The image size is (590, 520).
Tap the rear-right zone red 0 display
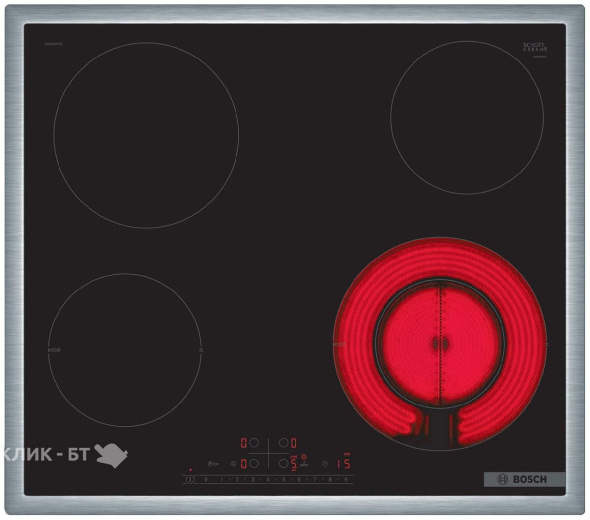click(x=293, y=443)
